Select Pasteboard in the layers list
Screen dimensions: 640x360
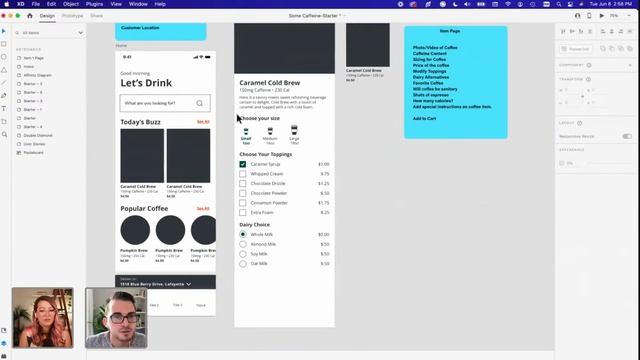pos(33,153)
